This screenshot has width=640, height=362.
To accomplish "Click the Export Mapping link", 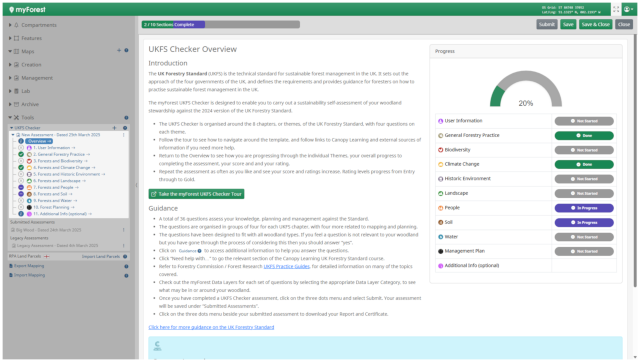I will 29,266.
